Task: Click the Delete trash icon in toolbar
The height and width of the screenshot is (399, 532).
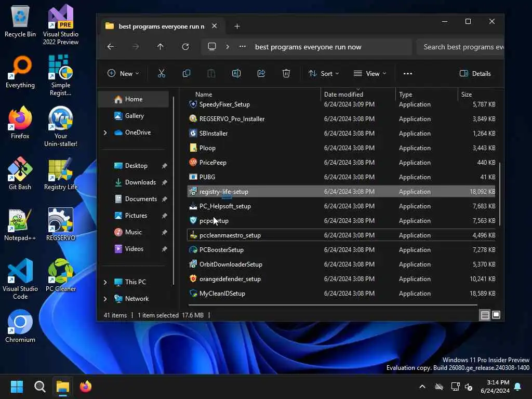Action: [x=286, y=73]
